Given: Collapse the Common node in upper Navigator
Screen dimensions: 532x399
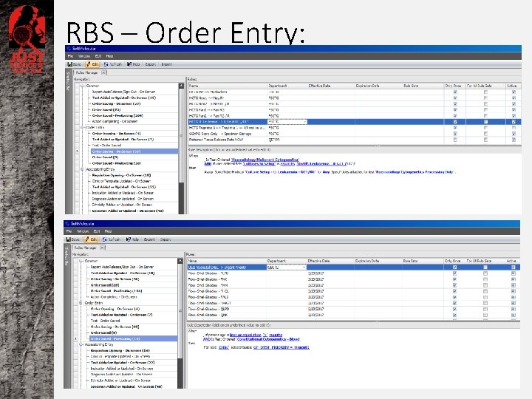Looking at the screenshot, I should click(82, 86).
